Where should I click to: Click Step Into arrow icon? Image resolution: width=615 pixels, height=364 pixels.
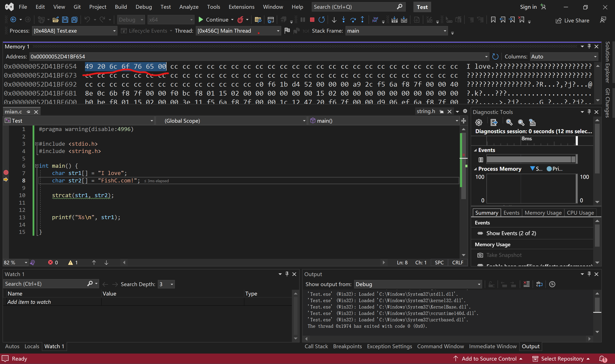click(x=343, y=20)
